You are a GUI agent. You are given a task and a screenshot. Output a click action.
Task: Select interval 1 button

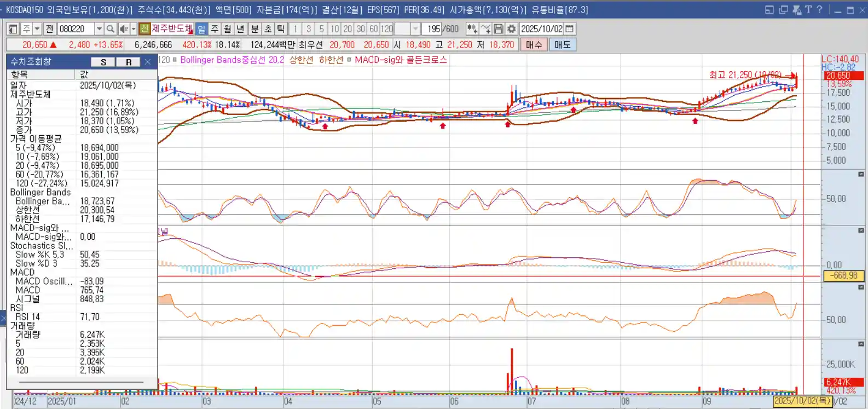(x=295, y=28)
